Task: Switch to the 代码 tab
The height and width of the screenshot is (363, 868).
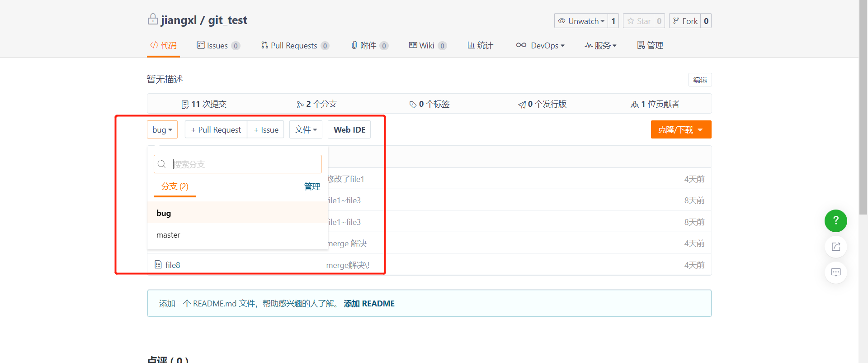Action: [163, 45]
